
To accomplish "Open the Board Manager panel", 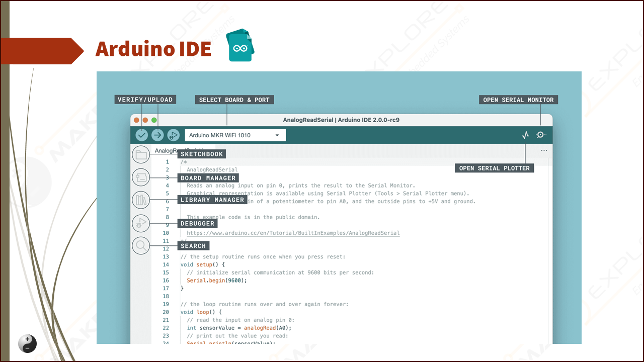I will [141, 177].
